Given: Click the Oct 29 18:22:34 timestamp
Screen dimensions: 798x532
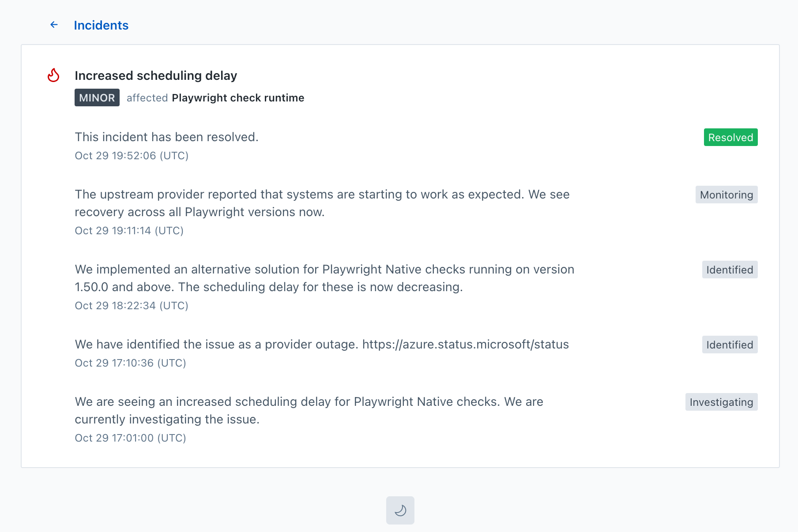Looking at the screenshot, I should click(x=132, y=306).
